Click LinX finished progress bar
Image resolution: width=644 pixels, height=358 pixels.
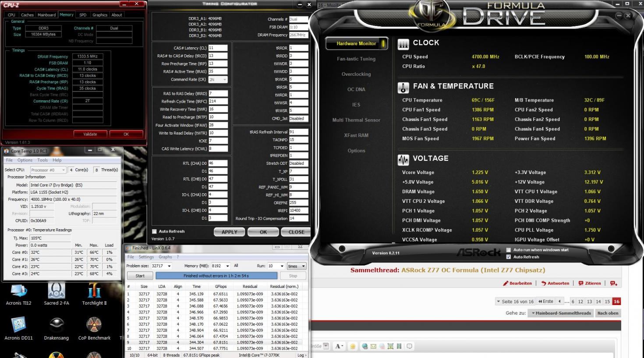point(216,276)
